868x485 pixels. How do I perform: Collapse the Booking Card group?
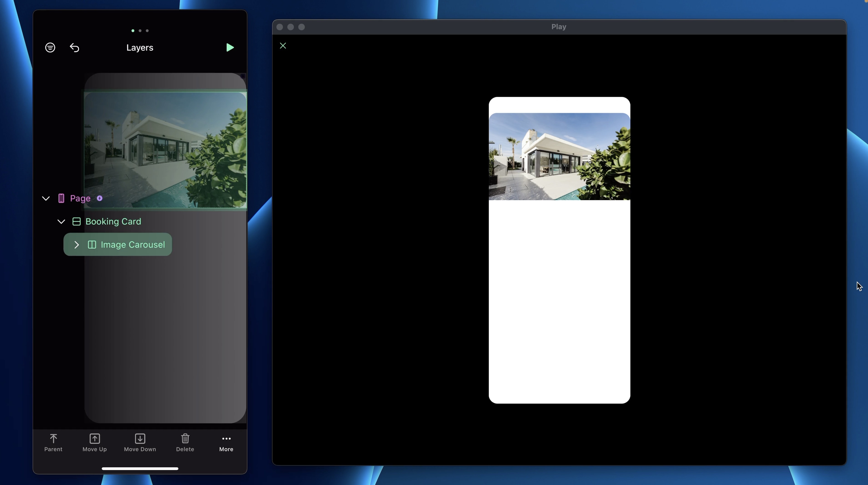pyautogui.click(x=61, y=222)
